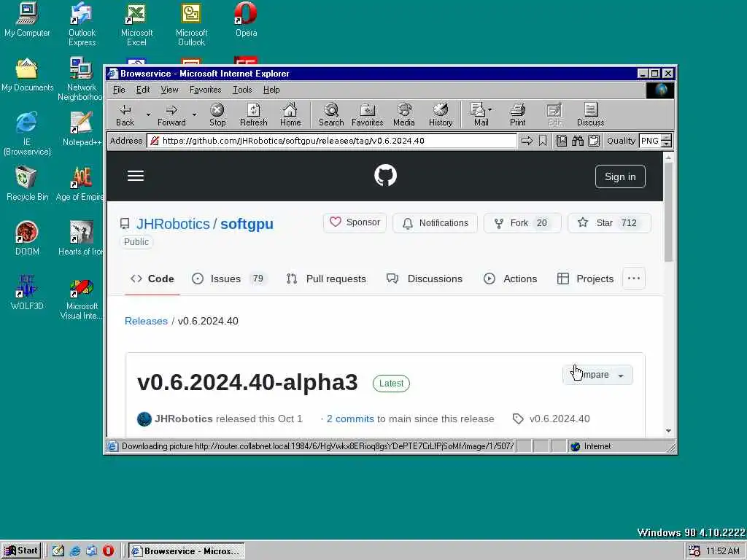Viewport: 747px width, 560px height.
Task: Fork the repository
Action: click(x=522, y=223)
